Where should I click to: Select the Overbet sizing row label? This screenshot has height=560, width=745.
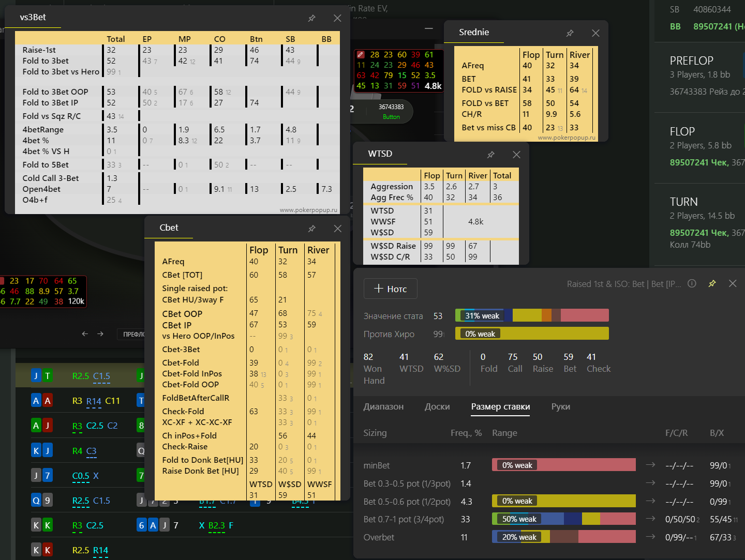[x=379, y=537]
